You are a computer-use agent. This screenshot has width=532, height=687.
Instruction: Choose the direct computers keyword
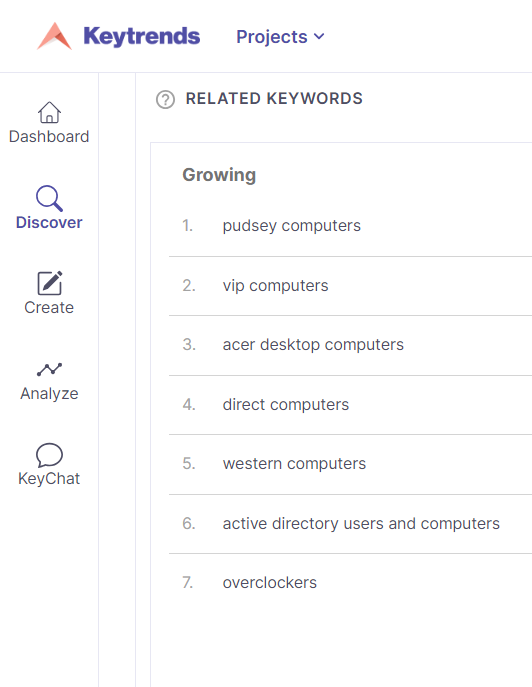286,404
